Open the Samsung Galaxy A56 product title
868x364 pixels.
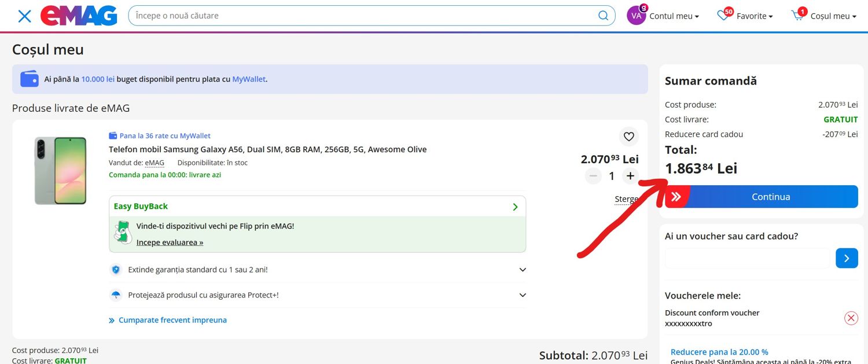point(268,149)
